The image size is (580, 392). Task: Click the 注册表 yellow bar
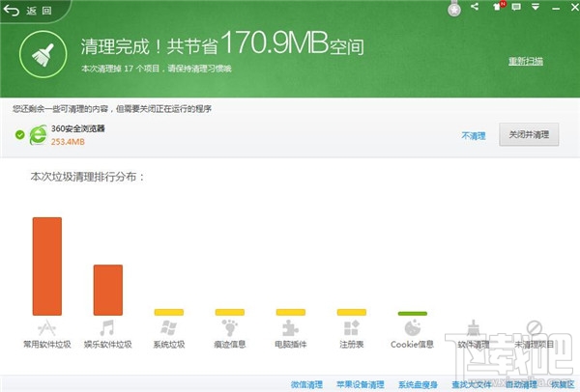[x=352, y=312]
